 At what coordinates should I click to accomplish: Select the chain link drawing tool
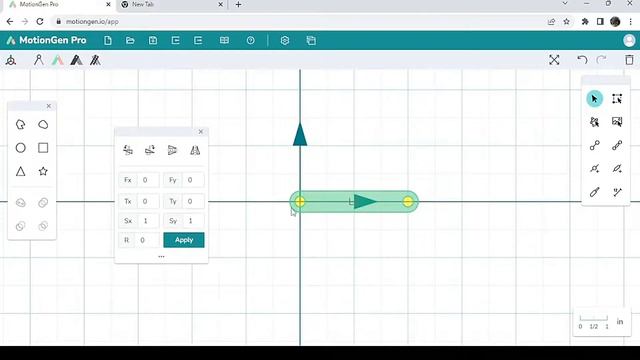617,145
